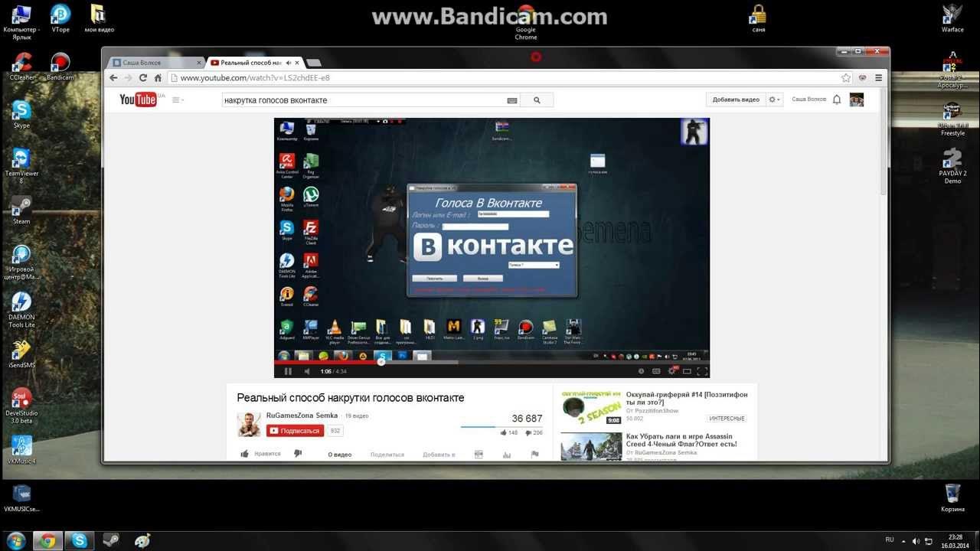
Task: Click the Как Убрать лаги suggested video title
Action: pos(681,440)
